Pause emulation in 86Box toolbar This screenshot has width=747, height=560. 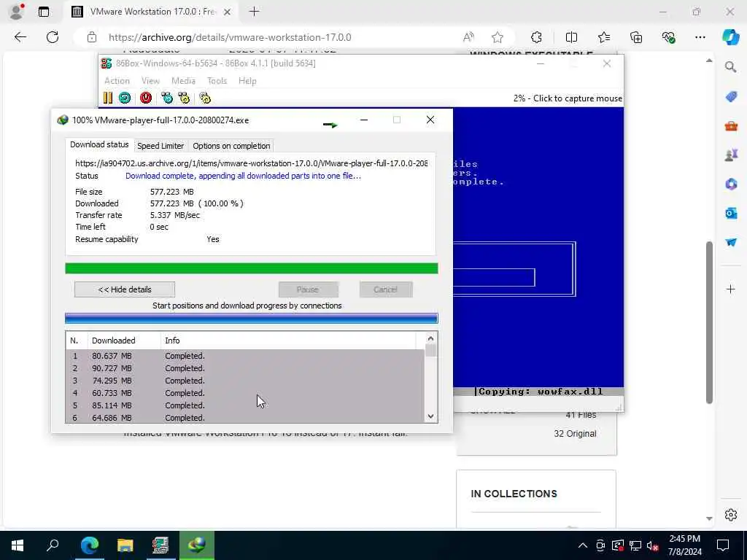[x=108, y=98]
